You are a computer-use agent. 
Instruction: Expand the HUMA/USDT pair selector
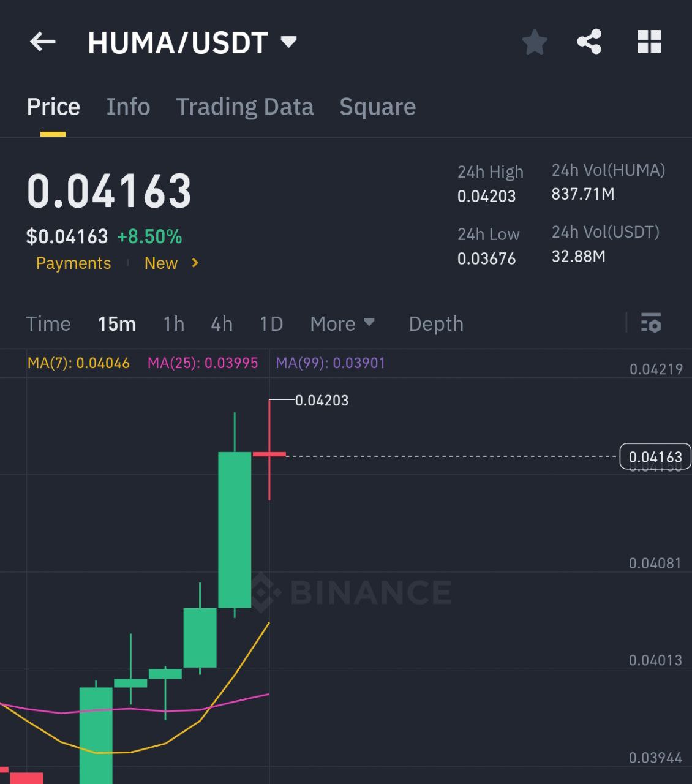288,42
